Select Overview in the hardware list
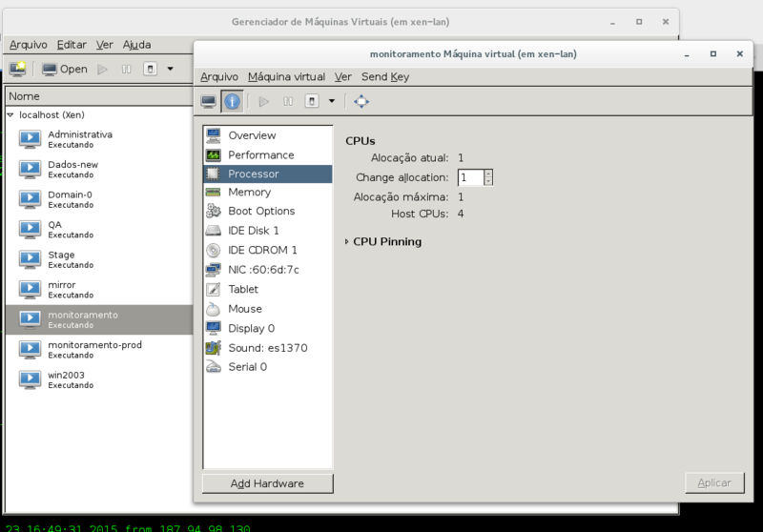Image resolution: width=763 pixels, height=532 pixels. (268, 135)
